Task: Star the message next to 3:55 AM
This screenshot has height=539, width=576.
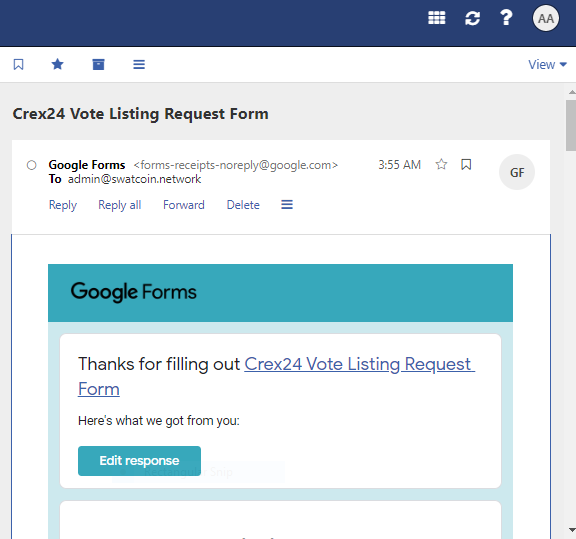Action: click(441, 164)
